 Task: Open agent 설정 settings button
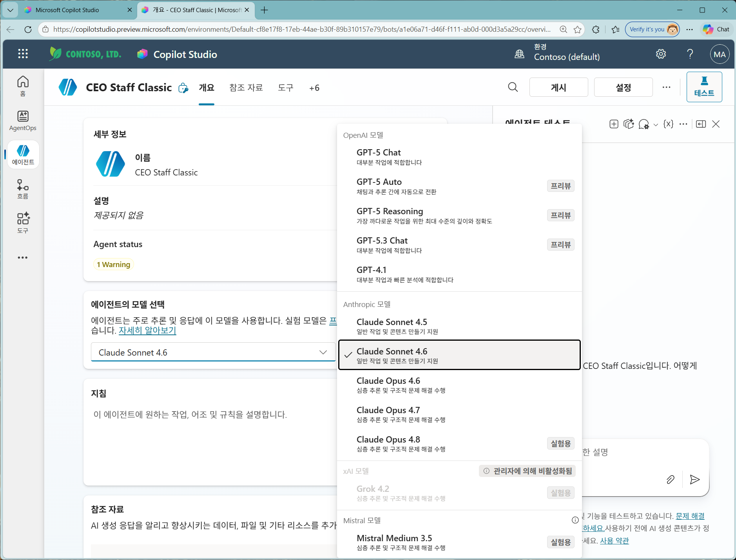click(x=623, y=87)
